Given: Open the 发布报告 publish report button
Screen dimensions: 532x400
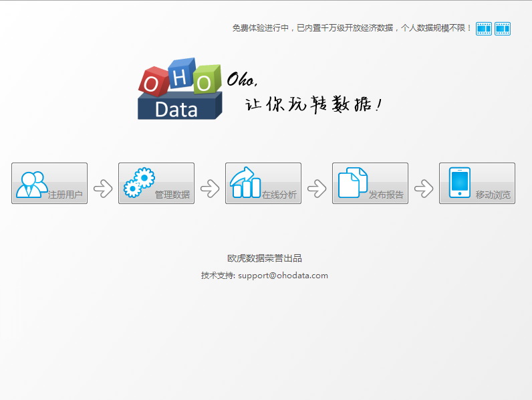Looking at the screenshot, I should click(x=370, y=183).
